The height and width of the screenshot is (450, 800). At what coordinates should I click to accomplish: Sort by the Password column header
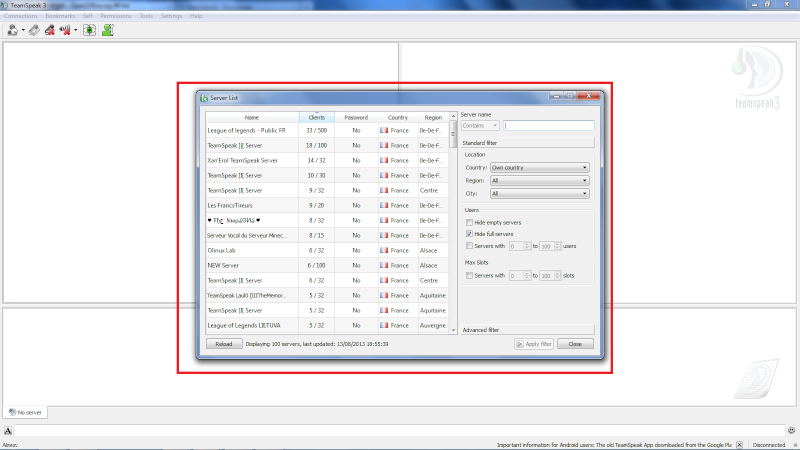[356, 117]
